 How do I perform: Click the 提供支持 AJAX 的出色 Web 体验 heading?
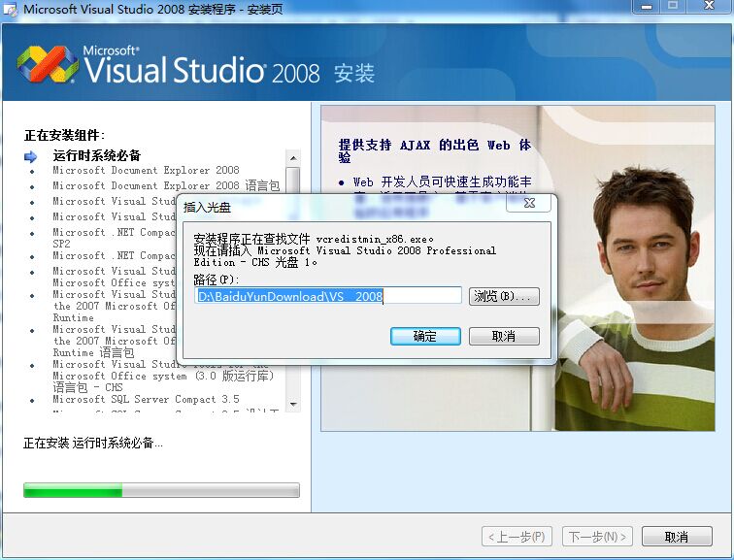pyautogui.click(x=435, y=151)
